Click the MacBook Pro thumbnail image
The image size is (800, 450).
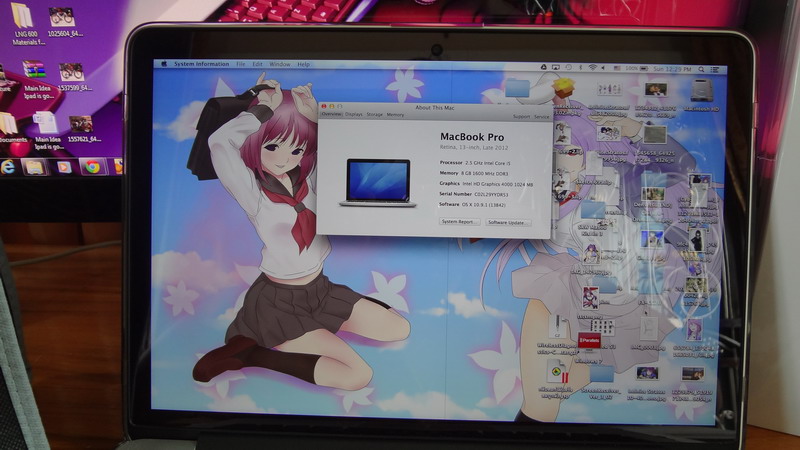[377, 182]
